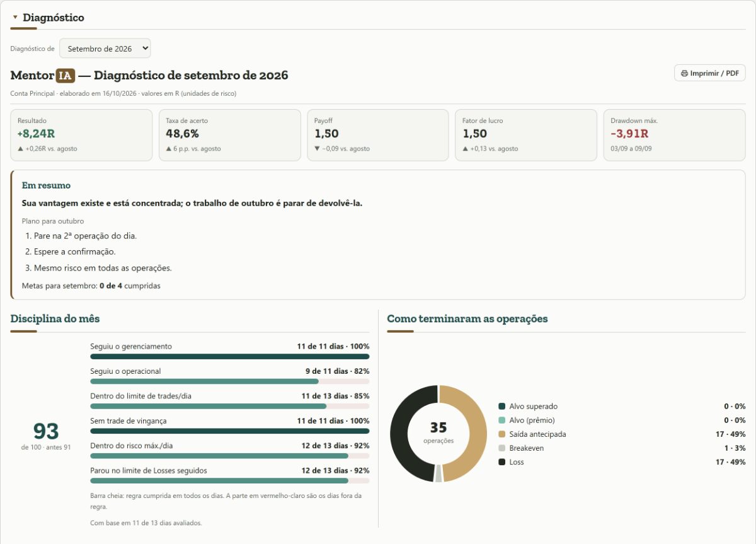Click the 'de 100 · antes 91' caption

(x=46, y=447)
